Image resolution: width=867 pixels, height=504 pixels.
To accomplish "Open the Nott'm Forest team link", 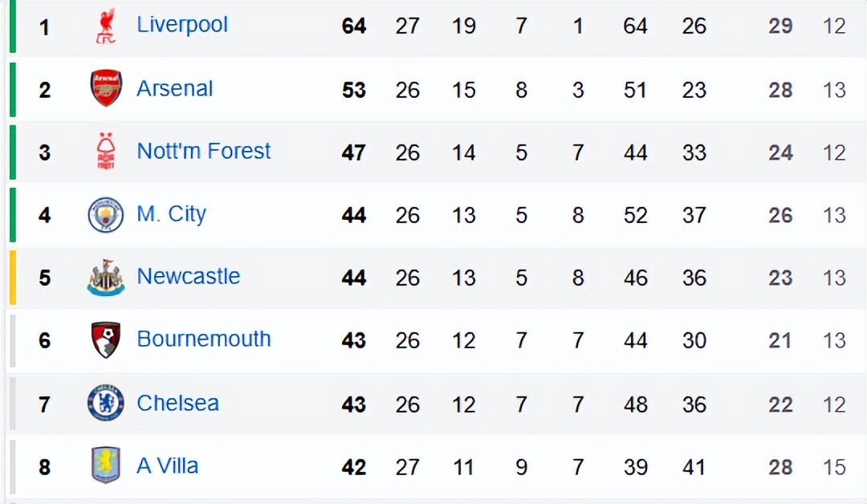I will pyautogui.click(x=203, y=151).
